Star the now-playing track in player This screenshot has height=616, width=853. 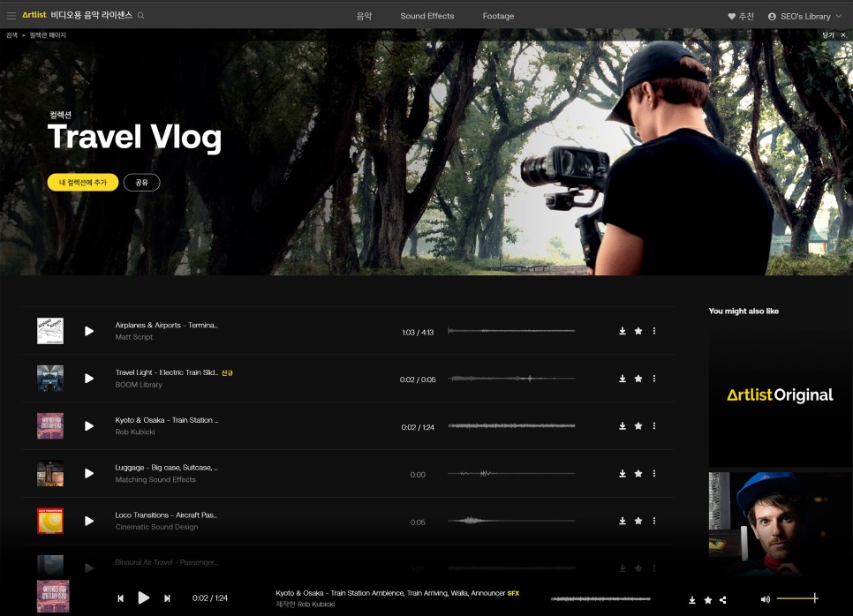(x=708, y=600)
